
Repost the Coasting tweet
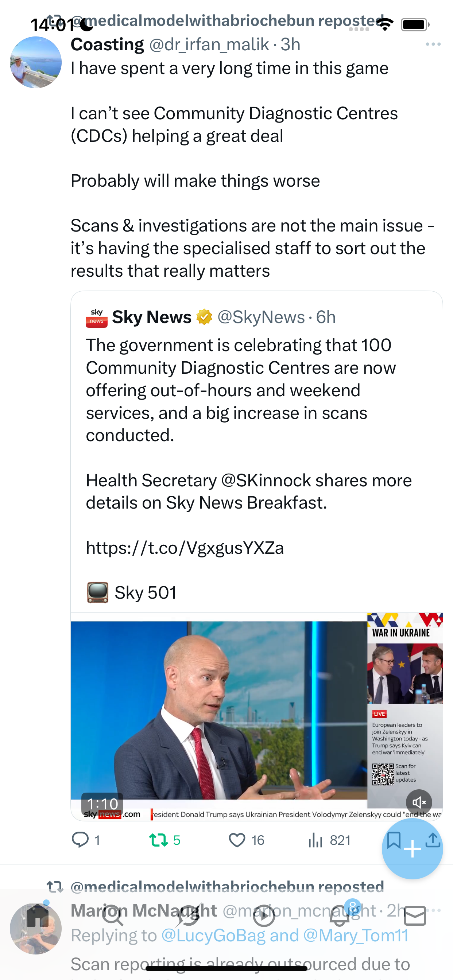pos(158,840)
